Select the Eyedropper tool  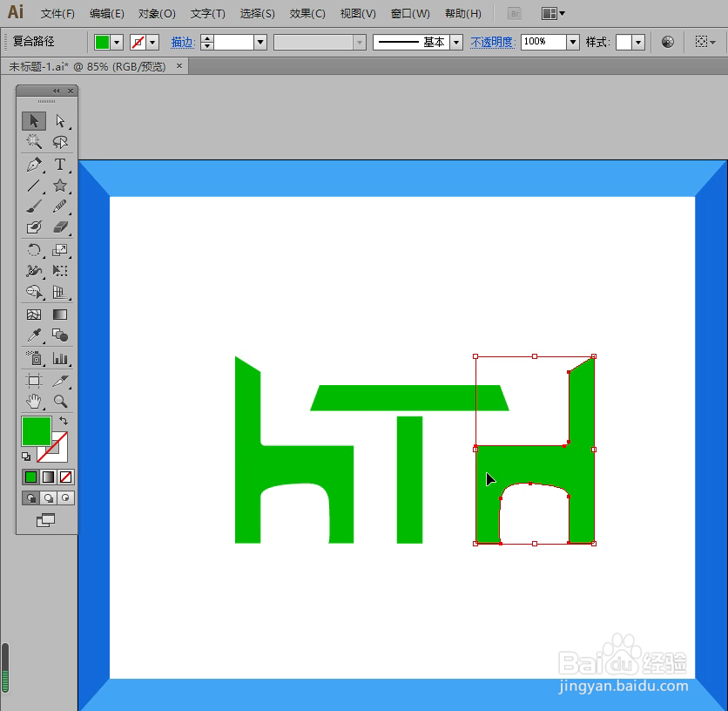pyautogui.click(x=34, y=335)
